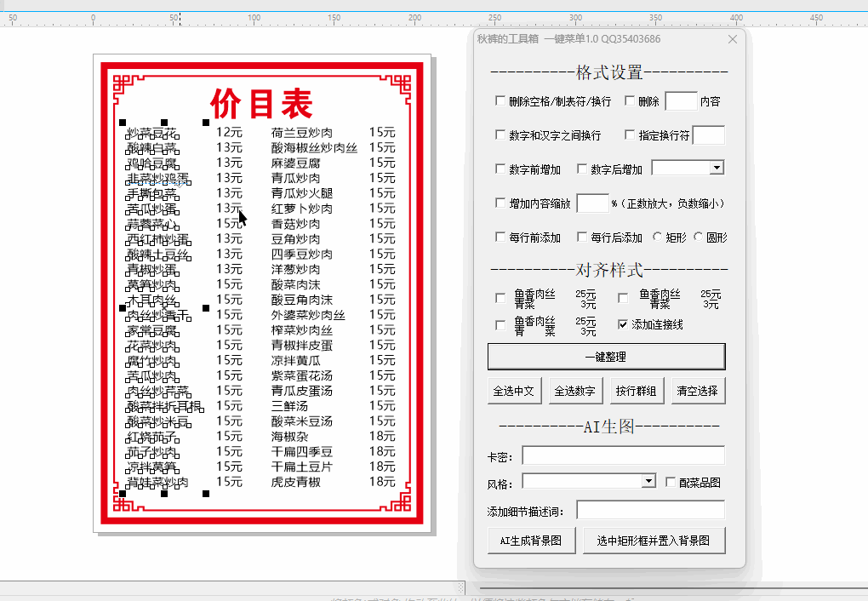Focus the 卡密 input field
868x601 pixels.
point(623,455)
